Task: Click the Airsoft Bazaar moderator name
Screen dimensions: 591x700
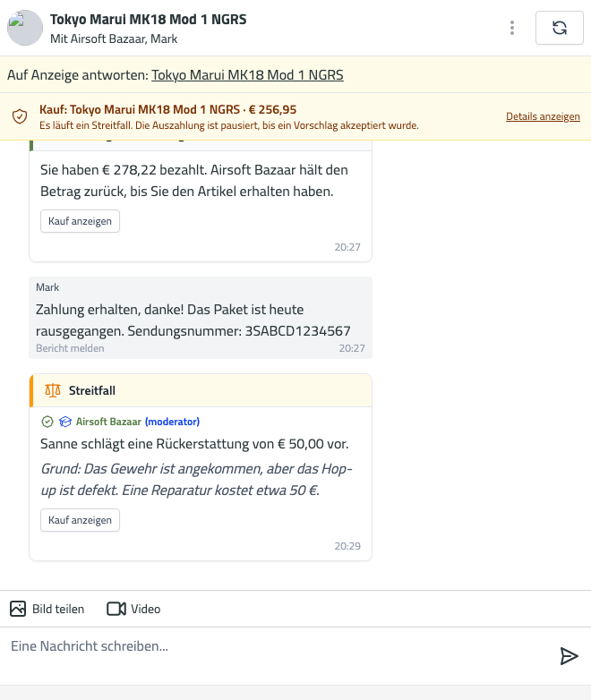Action: tap(108, 422)
